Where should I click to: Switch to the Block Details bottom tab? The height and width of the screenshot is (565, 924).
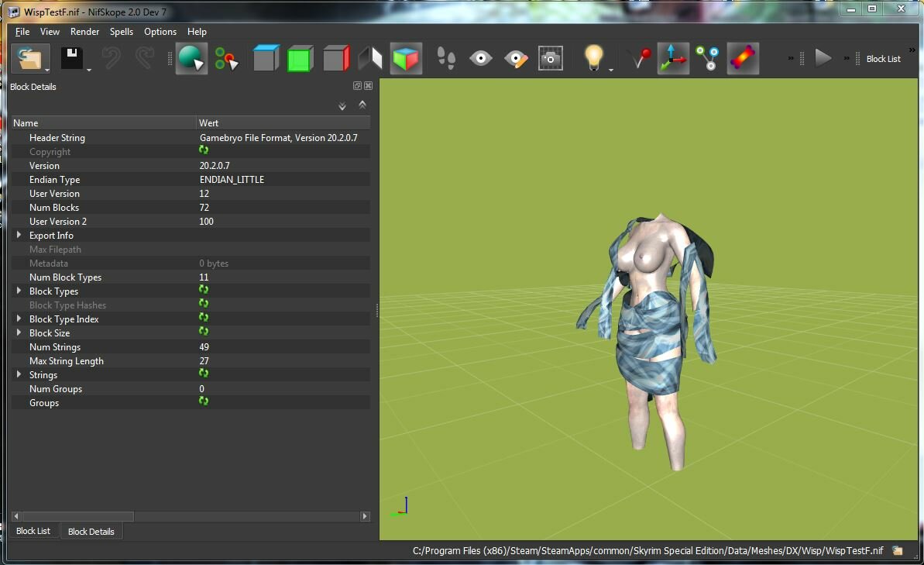[x=91, y=532]
